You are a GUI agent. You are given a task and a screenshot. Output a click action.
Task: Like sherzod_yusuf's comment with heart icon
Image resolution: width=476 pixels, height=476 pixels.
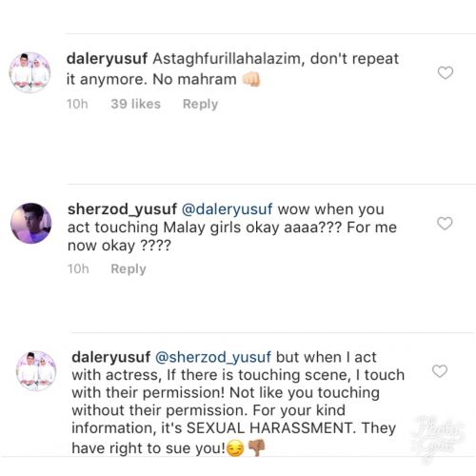[445, 224]
